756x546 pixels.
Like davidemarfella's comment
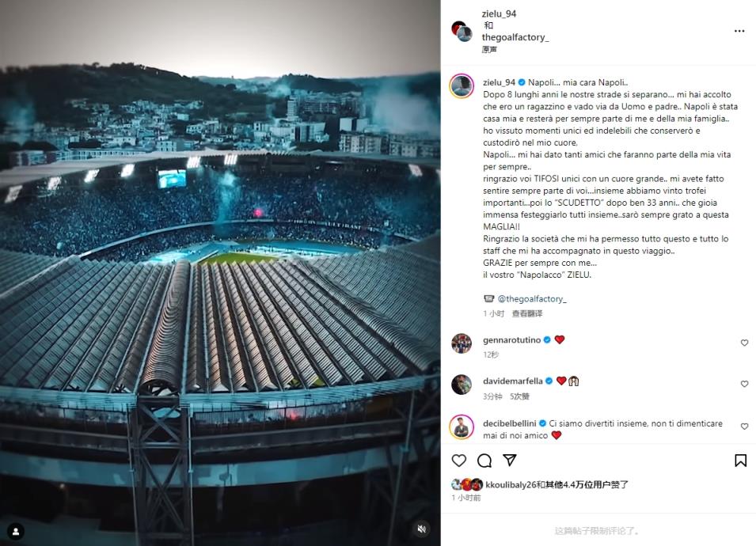744,385
